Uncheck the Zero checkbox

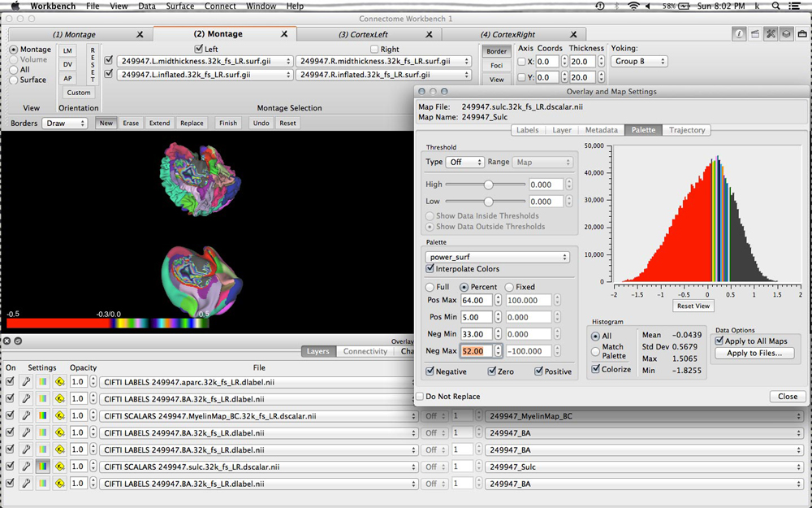pyautogui.click(x=492, y=371)
